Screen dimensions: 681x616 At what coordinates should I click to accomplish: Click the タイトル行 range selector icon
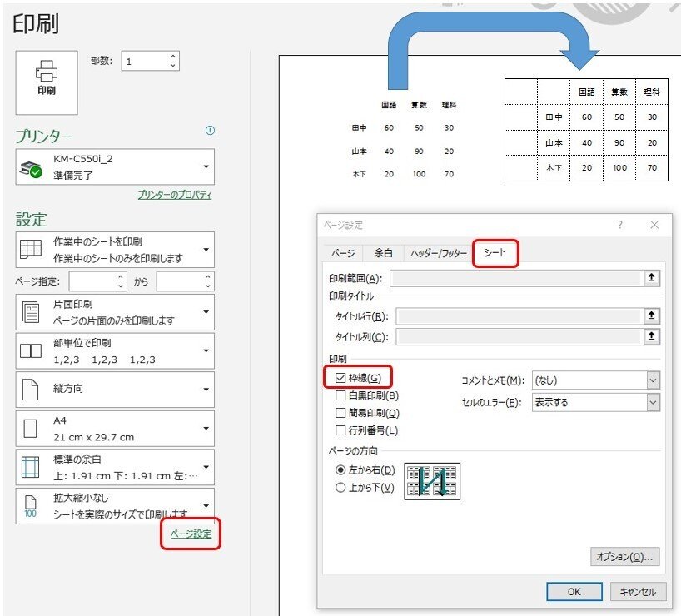point(653,316)
